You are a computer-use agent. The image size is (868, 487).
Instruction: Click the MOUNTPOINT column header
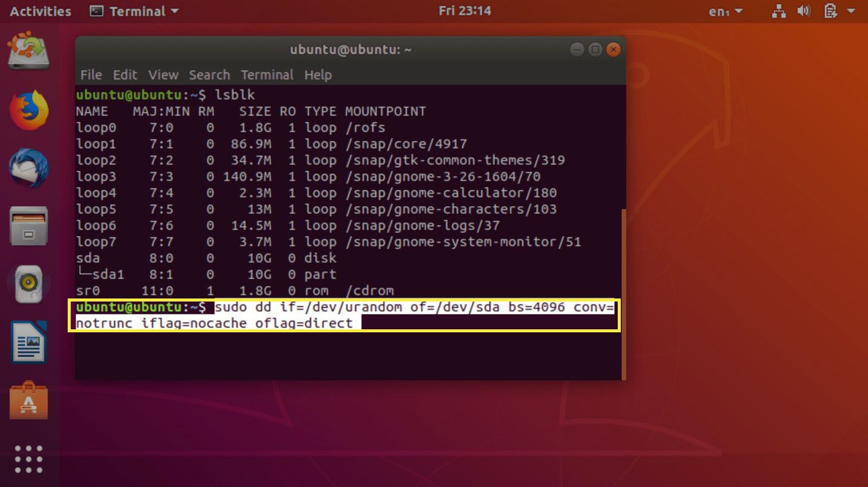[386, 111]
